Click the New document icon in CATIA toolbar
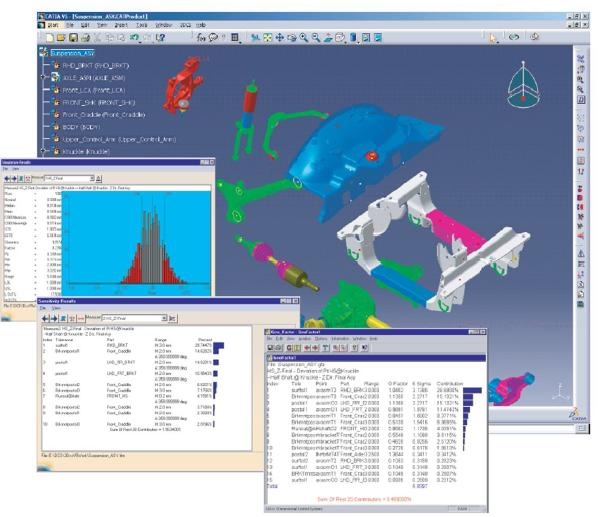The width and height of the screenshot is (599, 517). pos(50,37)
